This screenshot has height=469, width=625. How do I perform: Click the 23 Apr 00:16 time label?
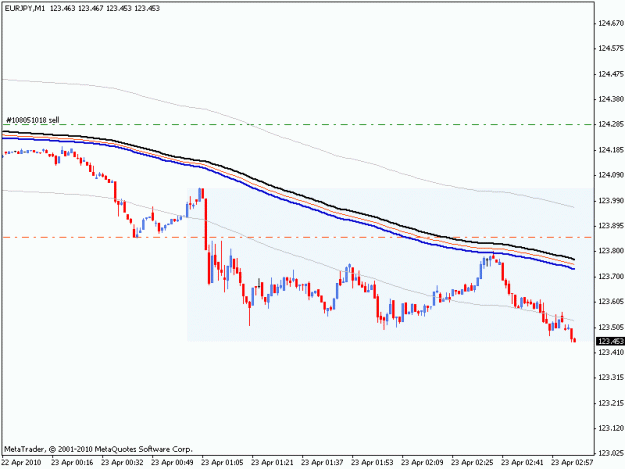coord(72,463)
